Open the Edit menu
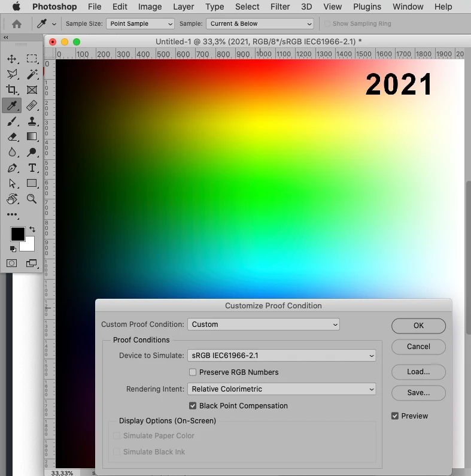 (x=120, y=7)
